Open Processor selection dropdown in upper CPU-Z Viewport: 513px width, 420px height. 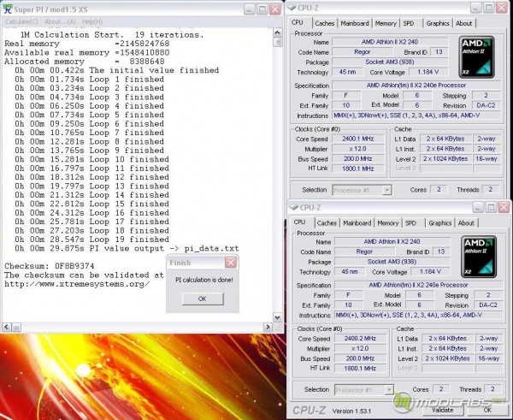click(387, 190)
